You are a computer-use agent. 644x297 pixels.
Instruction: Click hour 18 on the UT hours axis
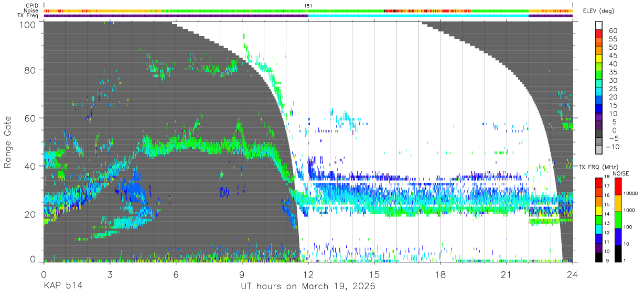(441, 274)
